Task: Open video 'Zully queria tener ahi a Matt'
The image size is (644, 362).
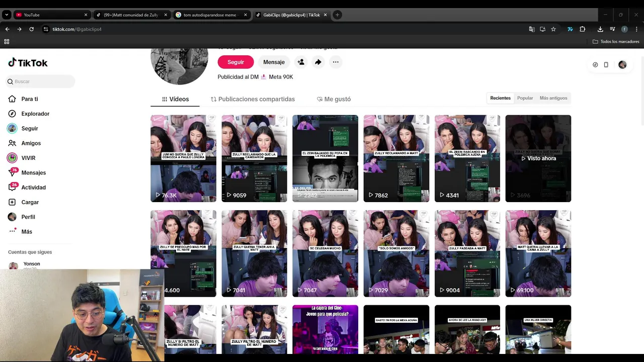Action: coord(254,253)
